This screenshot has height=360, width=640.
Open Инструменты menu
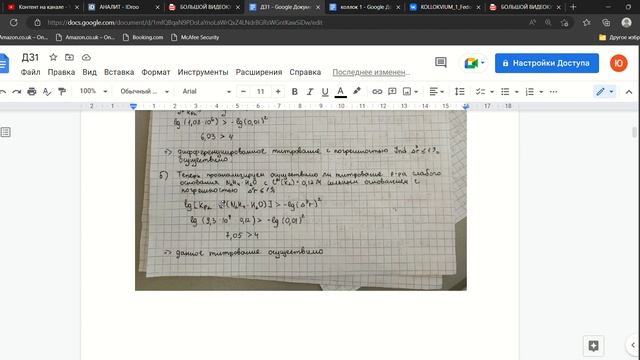(x=202, y=72)
